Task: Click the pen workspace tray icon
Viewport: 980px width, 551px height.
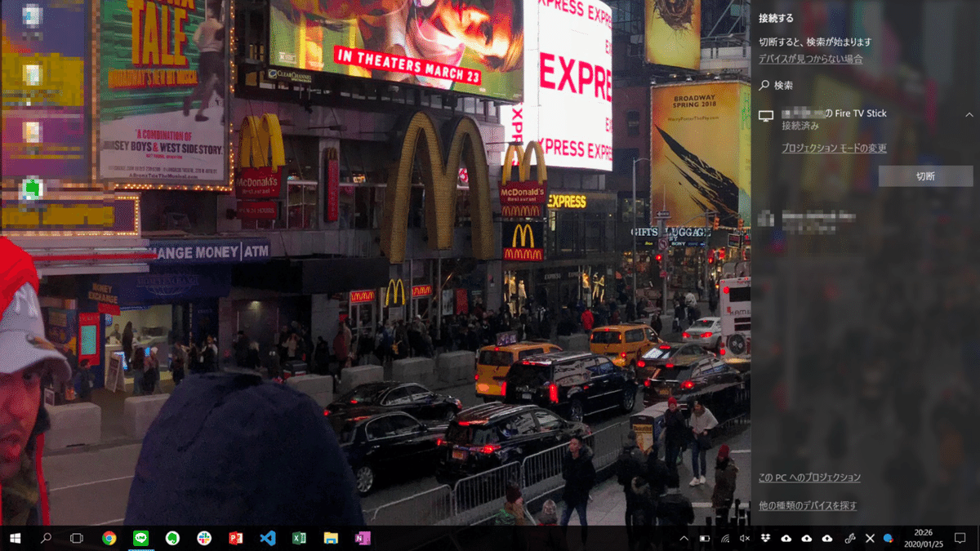Action: click(x=849, y=538)
